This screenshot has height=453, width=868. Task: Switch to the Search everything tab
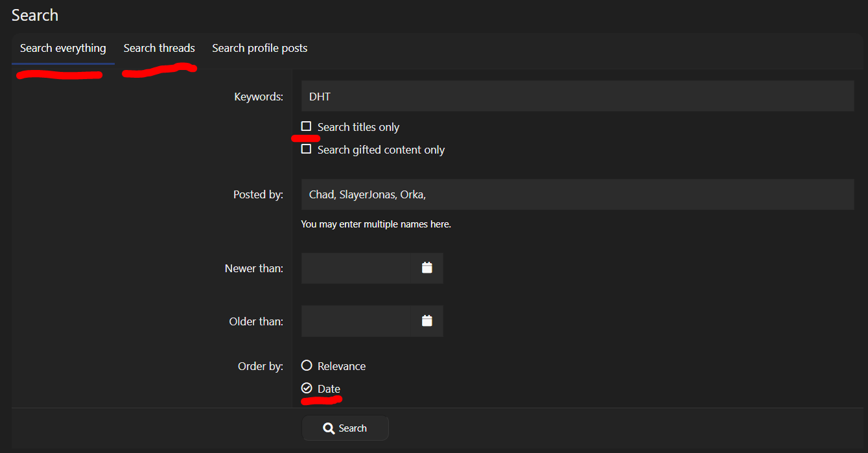pyautogui.click(x=63, y=49)
